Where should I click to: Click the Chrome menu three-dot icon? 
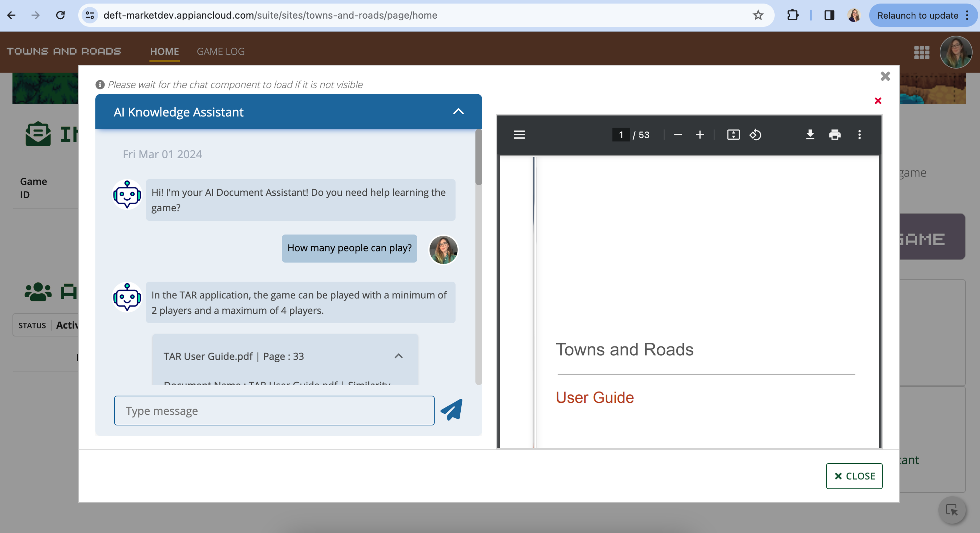967,15
